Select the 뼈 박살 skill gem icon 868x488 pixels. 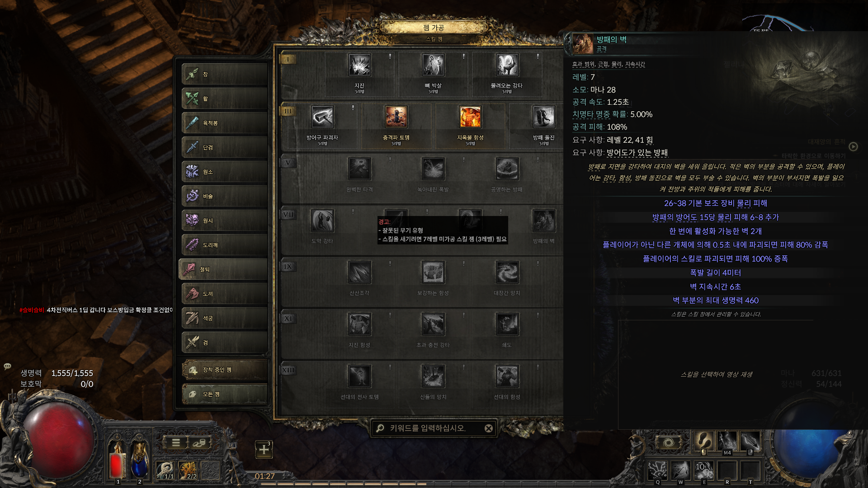click(433, 66)
